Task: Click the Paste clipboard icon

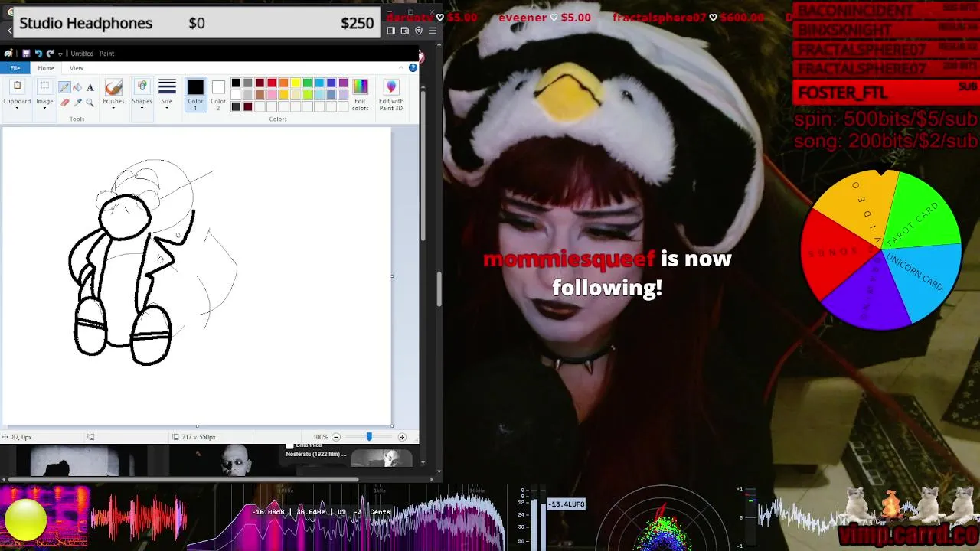Action: [17, 86]
